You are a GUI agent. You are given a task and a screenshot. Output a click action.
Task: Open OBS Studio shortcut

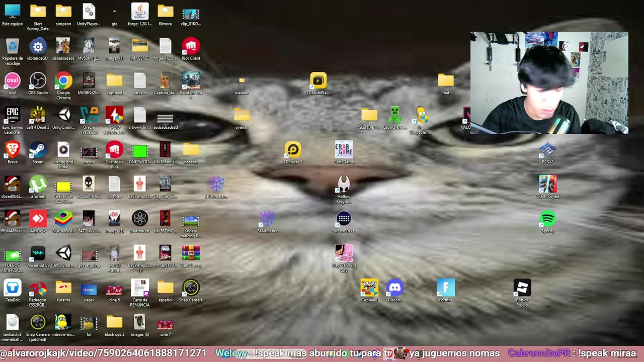(38, 84)
